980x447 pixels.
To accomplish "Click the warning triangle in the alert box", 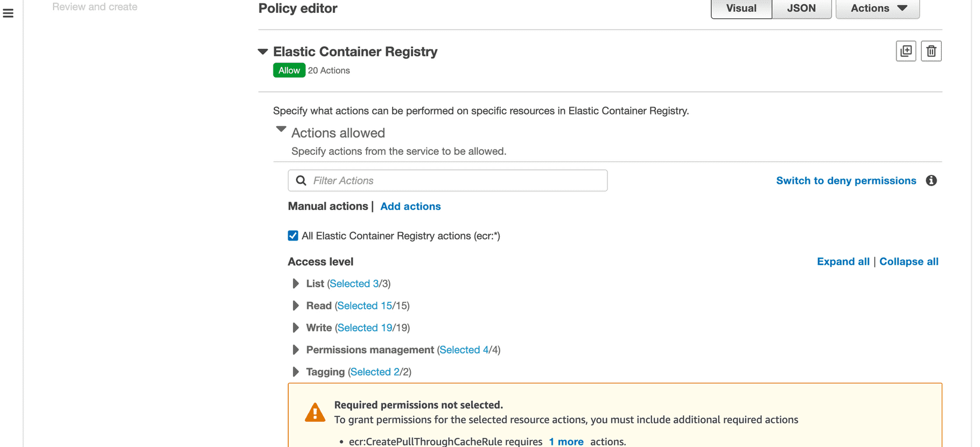I will point(315,412).
